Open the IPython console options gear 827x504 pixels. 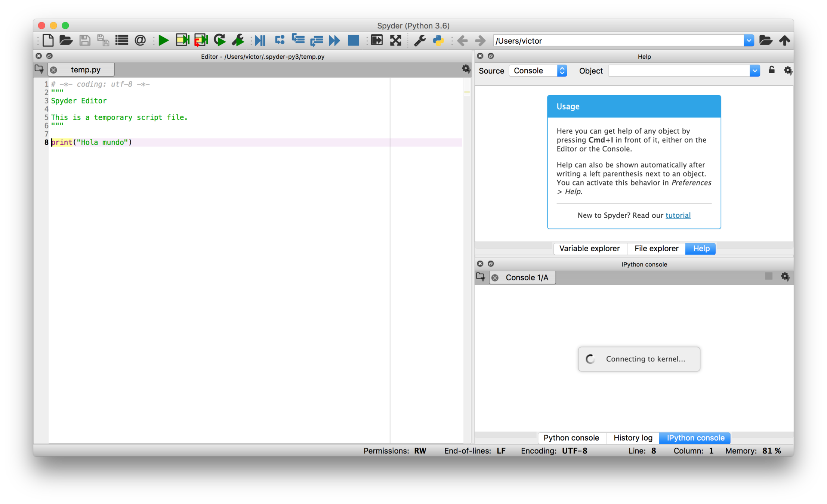pos(785,277)
